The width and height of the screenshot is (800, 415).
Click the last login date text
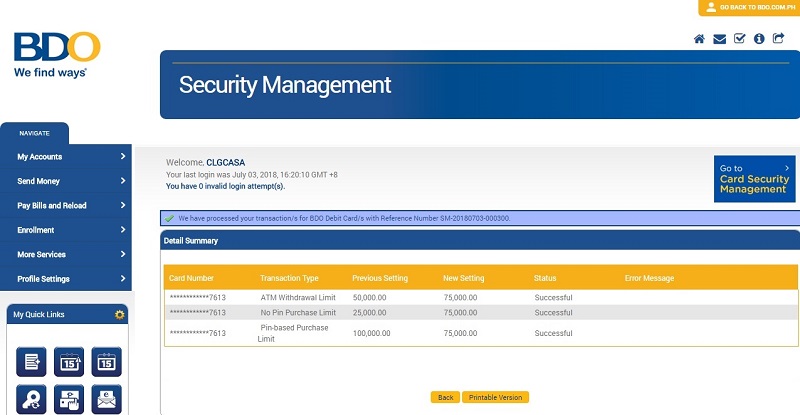point(252,175)
